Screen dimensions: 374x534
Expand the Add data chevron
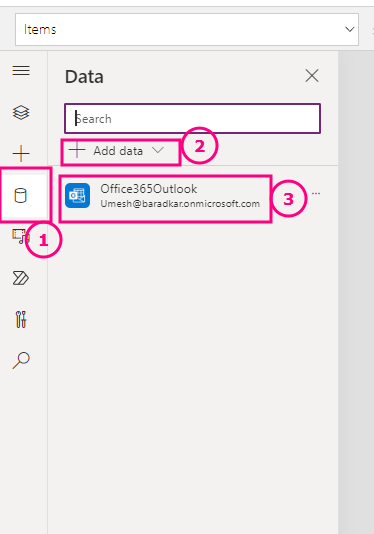(x=158, y=150)
